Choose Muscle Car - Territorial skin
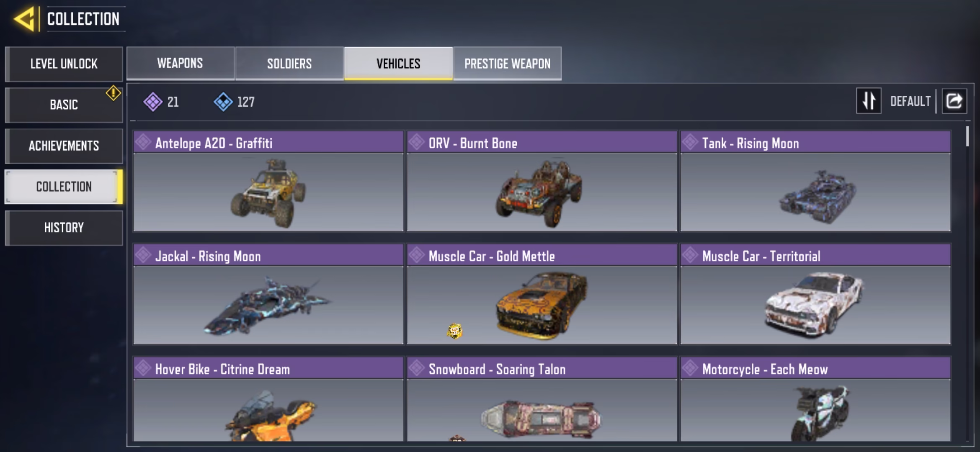 (815, 294)
